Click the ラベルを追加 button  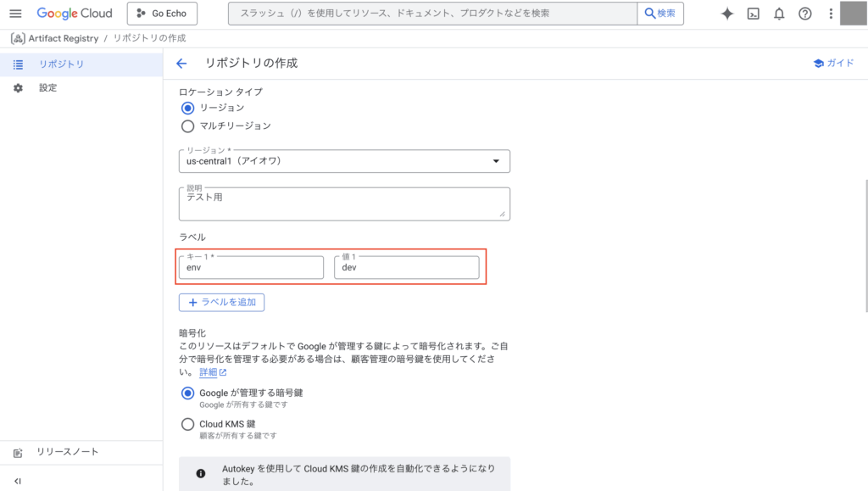coord(222,302)
